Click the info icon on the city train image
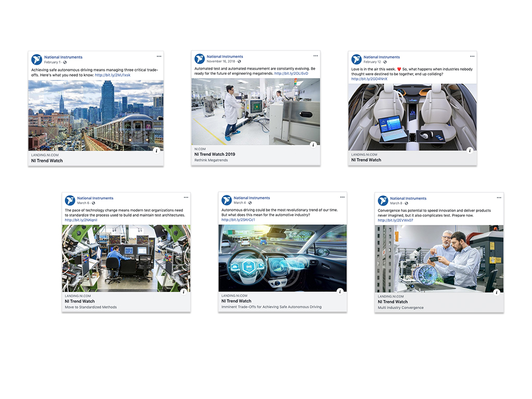 (156, 150)
